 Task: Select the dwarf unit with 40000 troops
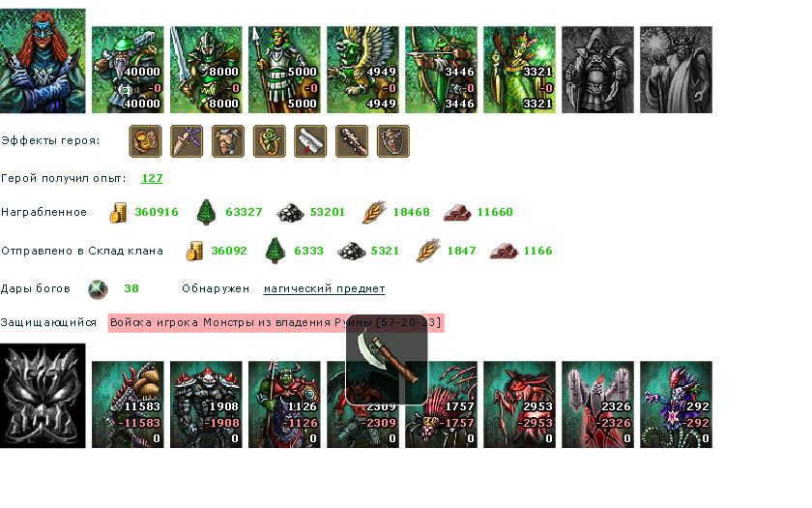coord(128,70)
